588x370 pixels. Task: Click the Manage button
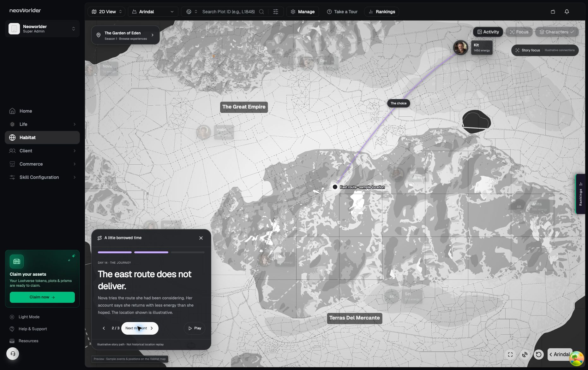303,12
